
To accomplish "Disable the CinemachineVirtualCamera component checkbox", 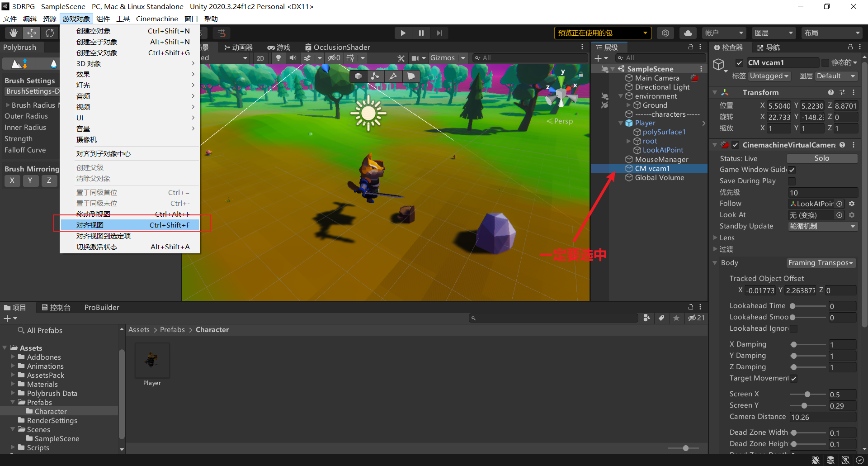I will 735,145.
